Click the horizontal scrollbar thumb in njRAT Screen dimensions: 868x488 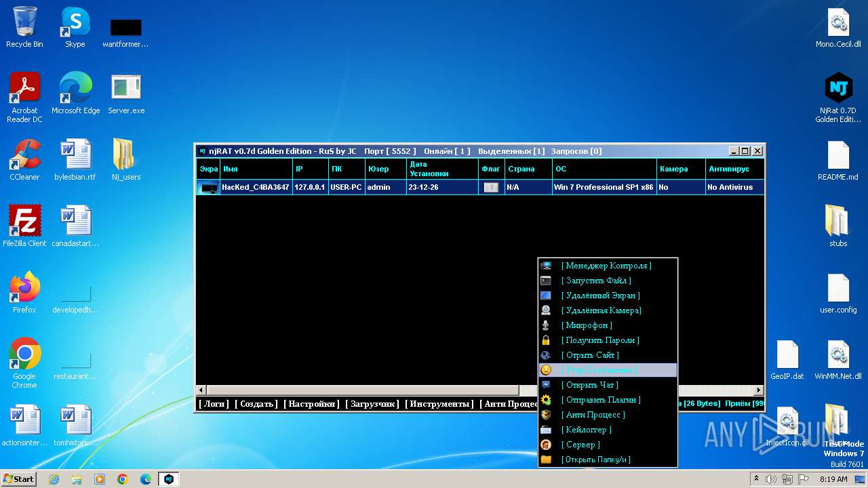click(x=363, y=390)
